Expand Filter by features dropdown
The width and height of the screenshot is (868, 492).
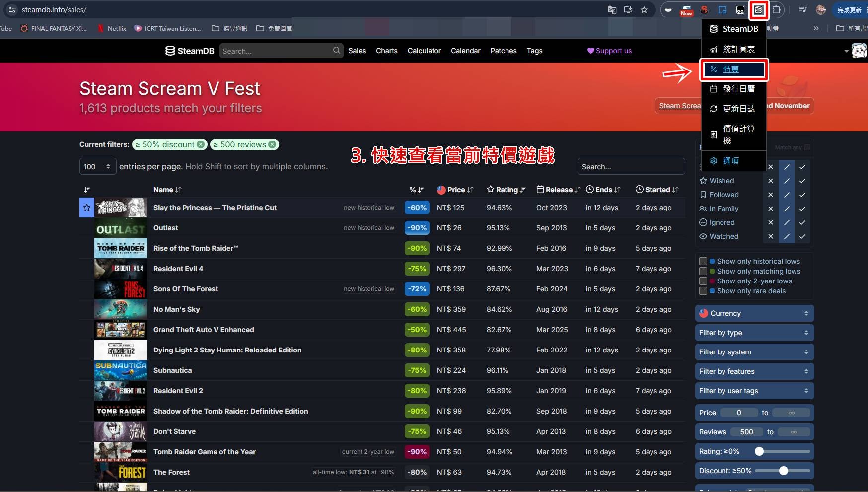[x=754, y=371]
